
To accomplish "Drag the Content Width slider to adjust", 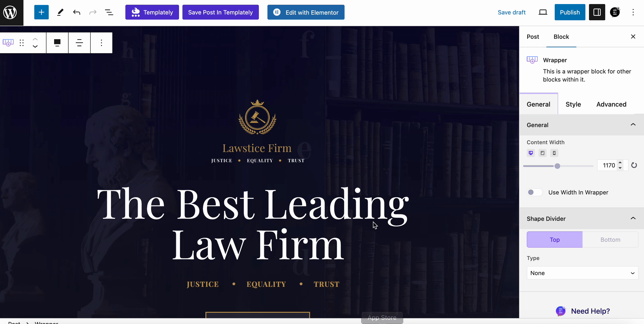I will 557,165.
